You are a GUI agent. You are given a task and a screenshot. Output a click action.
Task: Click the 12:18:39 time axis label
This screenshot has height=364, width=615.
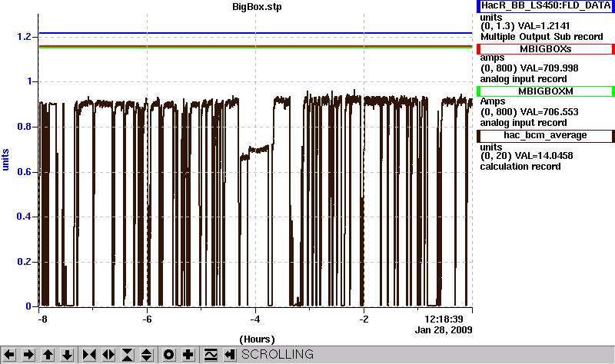[444, 319]
